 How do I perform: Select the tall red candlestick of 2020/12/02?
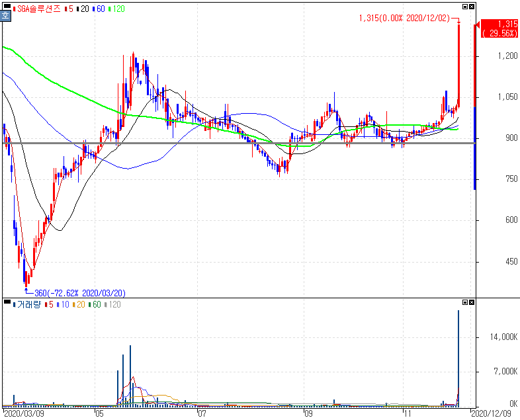pyautogui.click(x=458, y=65)
